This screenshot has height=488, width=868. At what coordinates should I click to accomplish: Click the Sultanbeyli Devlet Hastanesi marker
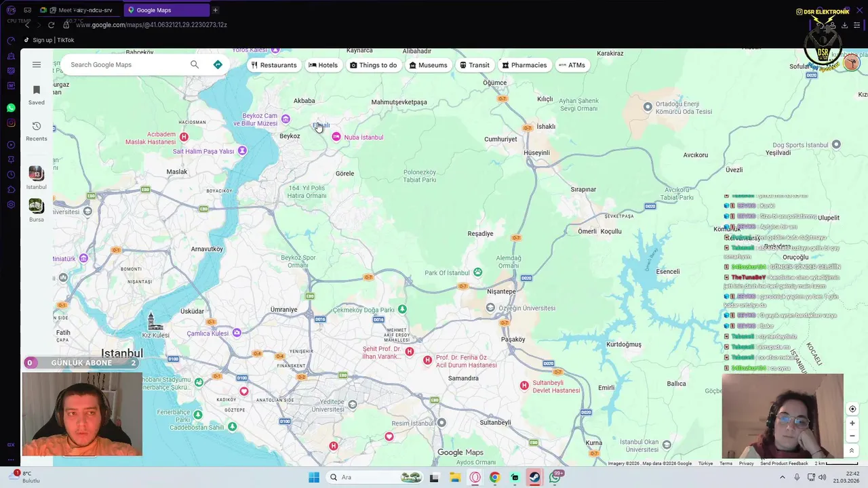click(524, 386)
